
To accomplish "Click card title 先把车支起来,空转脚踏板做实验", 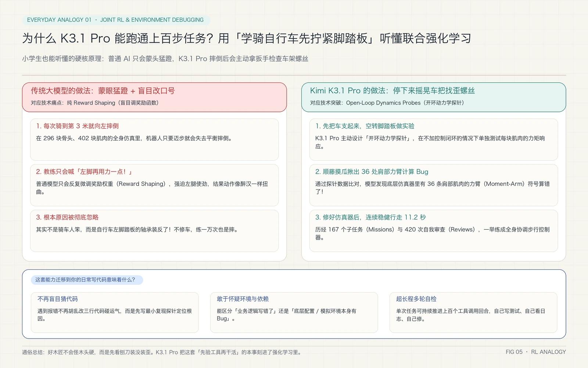I will pyautogui.click(x=365, y=126).
